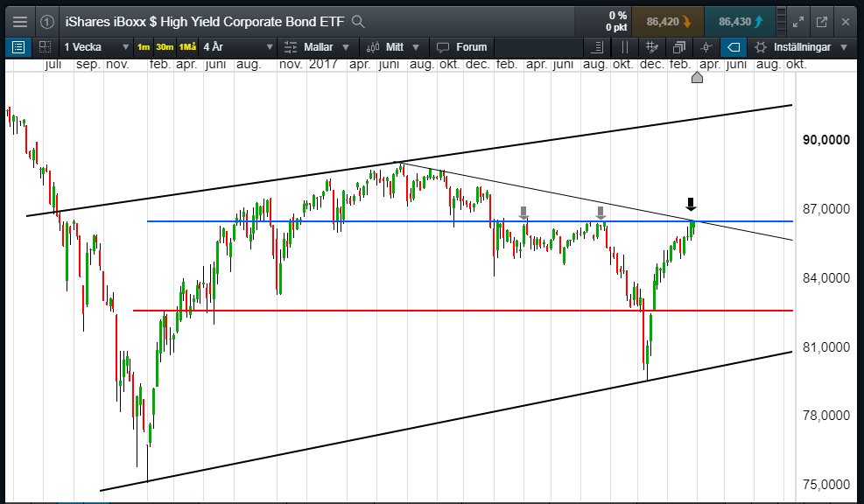Click the grey time marker on the date axis
This screenshot has height=504, width=864.
pyautogui.click(x=697, y=77)
